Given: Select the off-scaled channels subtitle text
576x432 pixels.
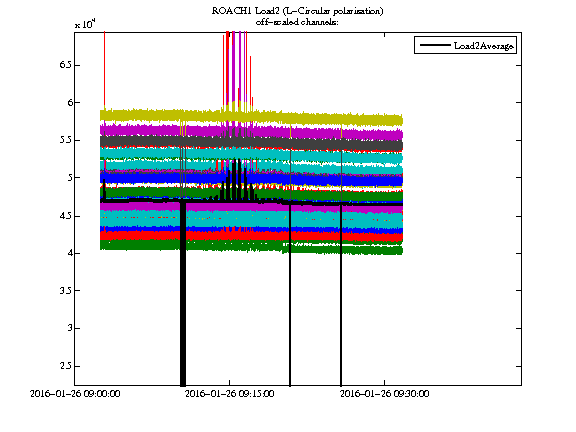Looking at the screenshot, I should tap(297, 22).
